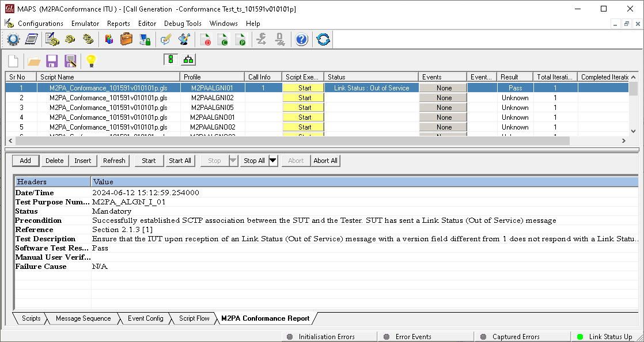Click the gear settings icon in the toolbar
Image resolution: width=644 pixels, height=342 pixels.
tap(13, 39)
